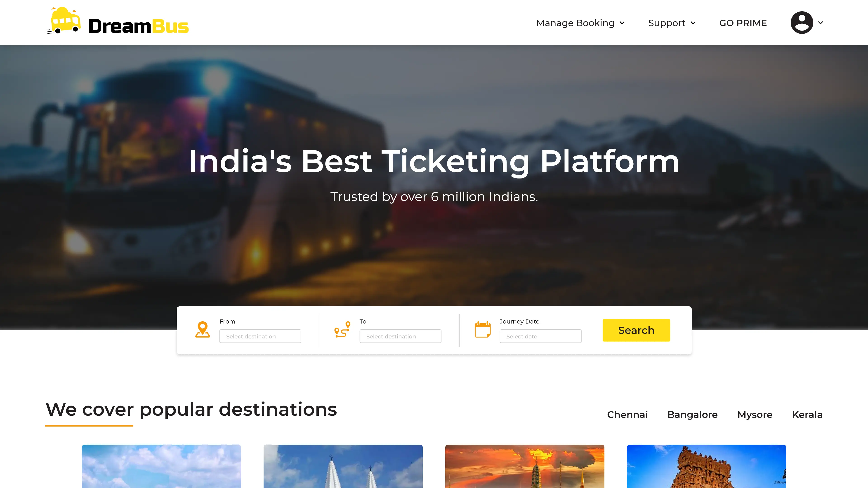This screenshot has width=868, height=488.
Task: Open the user profile avatar icon
Action: pos(802,23)
